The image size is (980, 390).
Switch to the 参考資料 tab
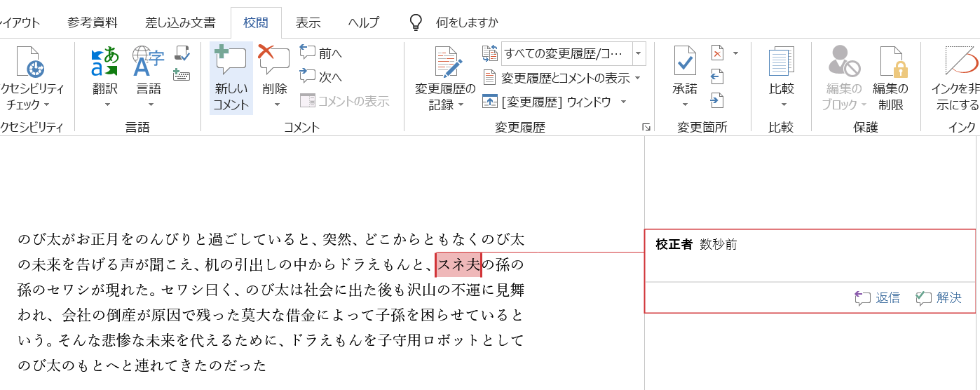[x=93, y=22]
